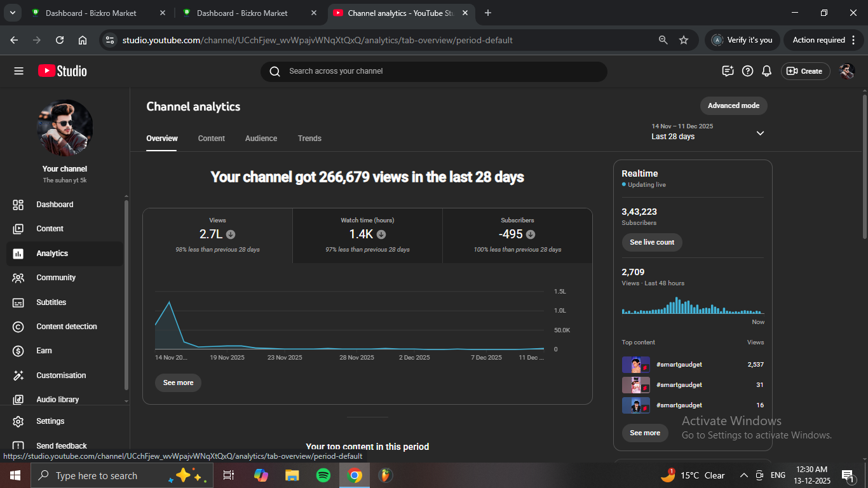The image size is (868, 488).
Task: Show hidden system tray icons
Action: tap(743, 475)
